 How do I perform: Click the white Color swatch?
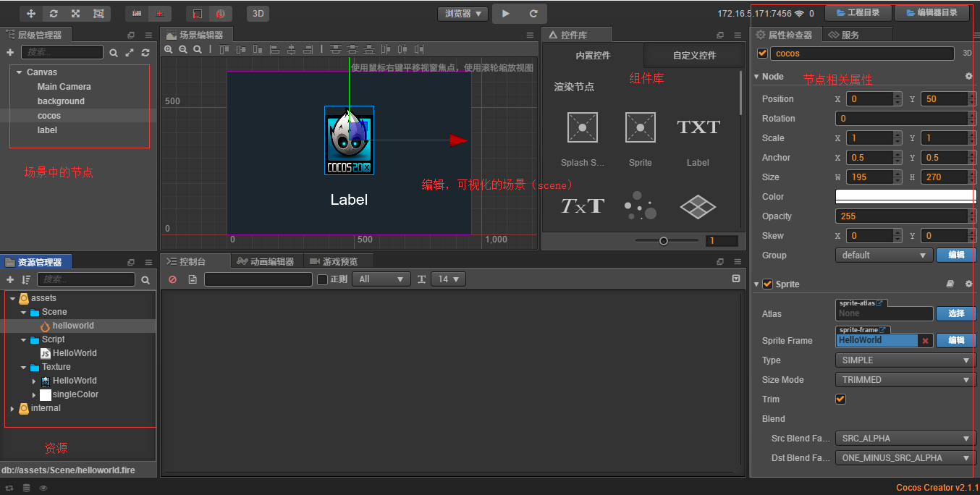[905, 197]
